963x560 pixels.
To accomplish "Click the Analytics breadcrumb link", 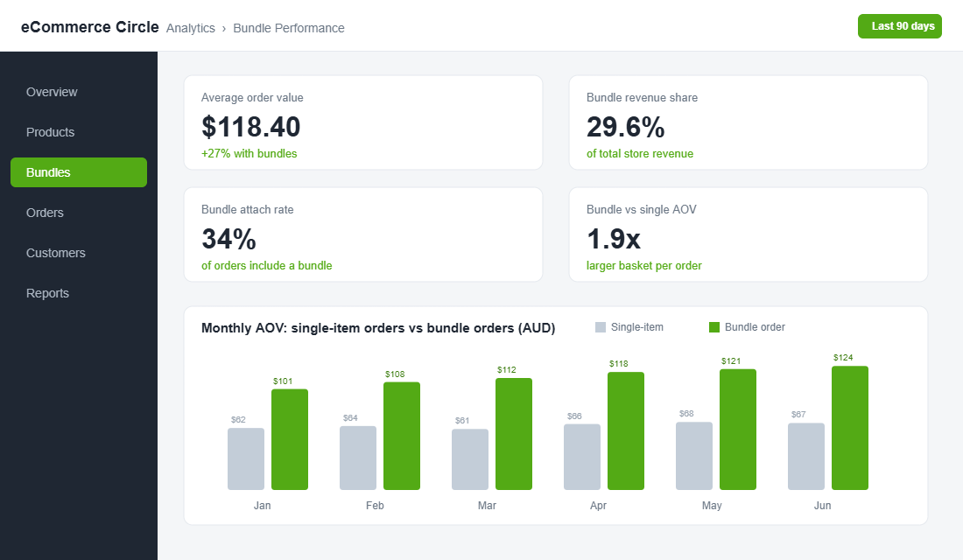I will (x=190, y=28).
